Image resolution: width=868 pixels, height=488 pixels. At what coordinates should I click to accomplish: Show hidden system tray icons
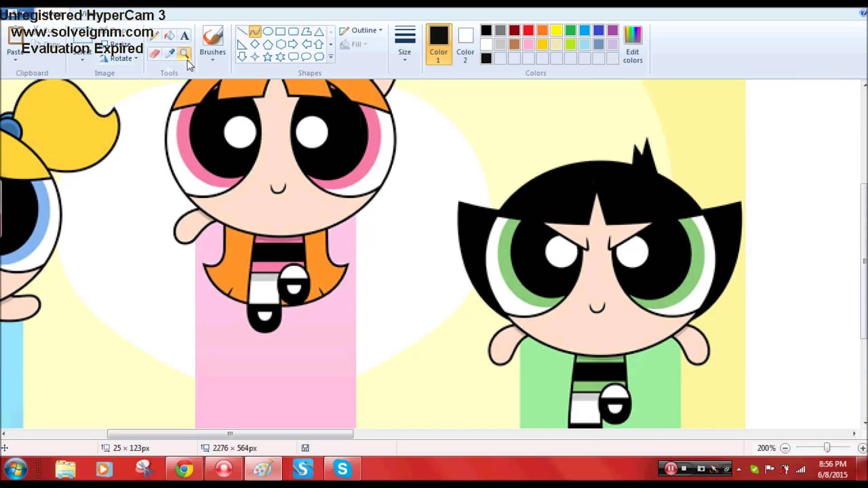click(739, 469)
